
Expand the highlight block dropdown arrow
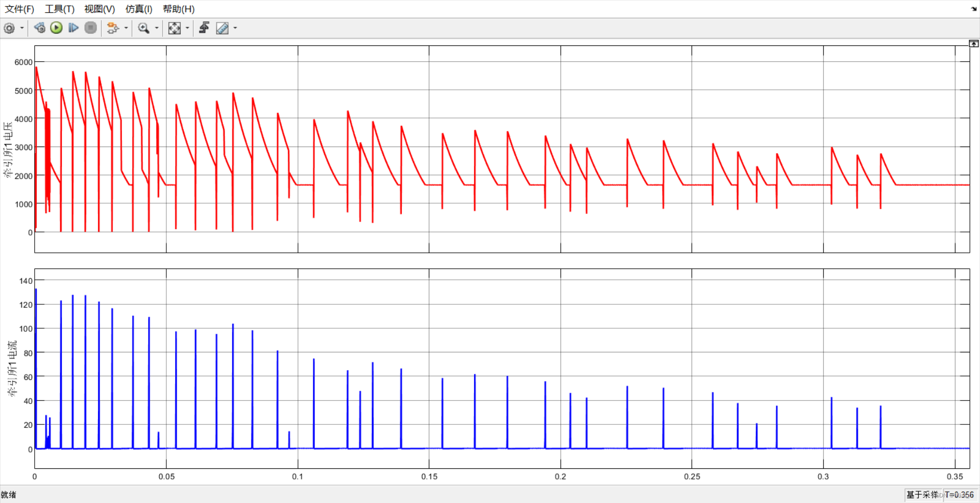[x=126, y=28]
